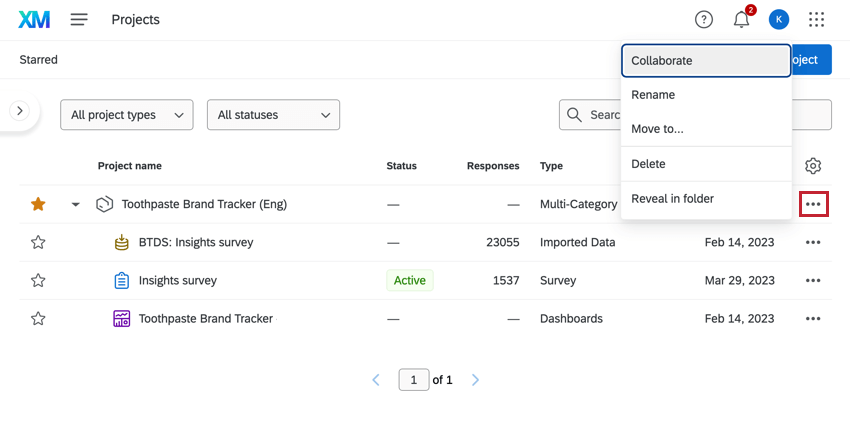
Task: Open options for Insights survey row
Action: (813, 281)
